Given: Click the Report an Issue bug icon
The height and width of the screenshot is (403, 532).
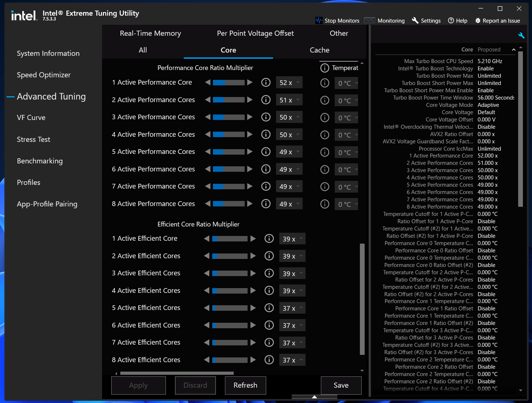Looking at the screenshot, I should pos(478,20).
